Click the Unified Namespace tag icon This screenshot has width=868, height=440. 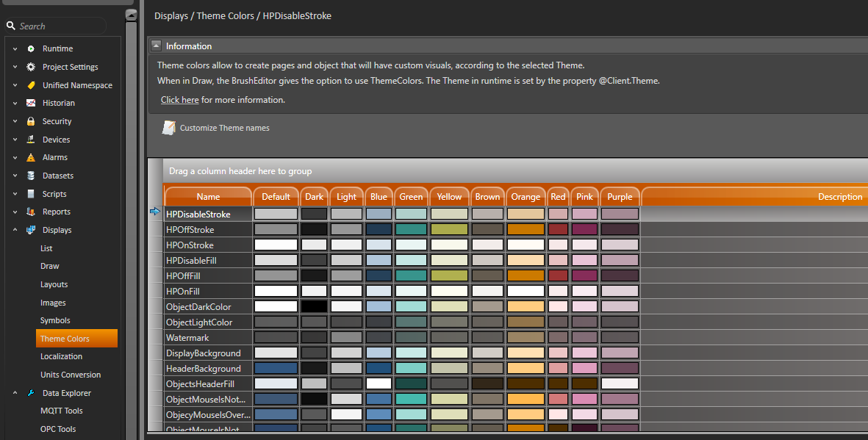click(31, 85)
